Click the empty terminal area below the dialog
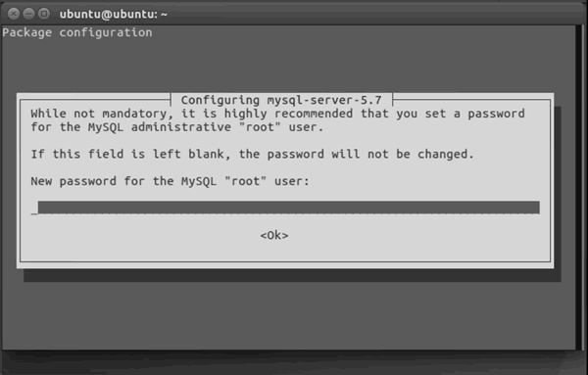The image size is (588, 375). point(289,316)
